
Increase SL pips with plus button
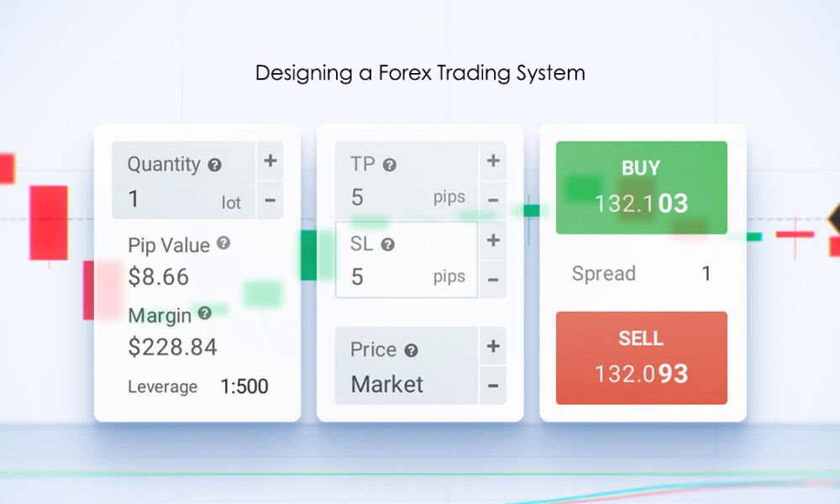[493, 240]
